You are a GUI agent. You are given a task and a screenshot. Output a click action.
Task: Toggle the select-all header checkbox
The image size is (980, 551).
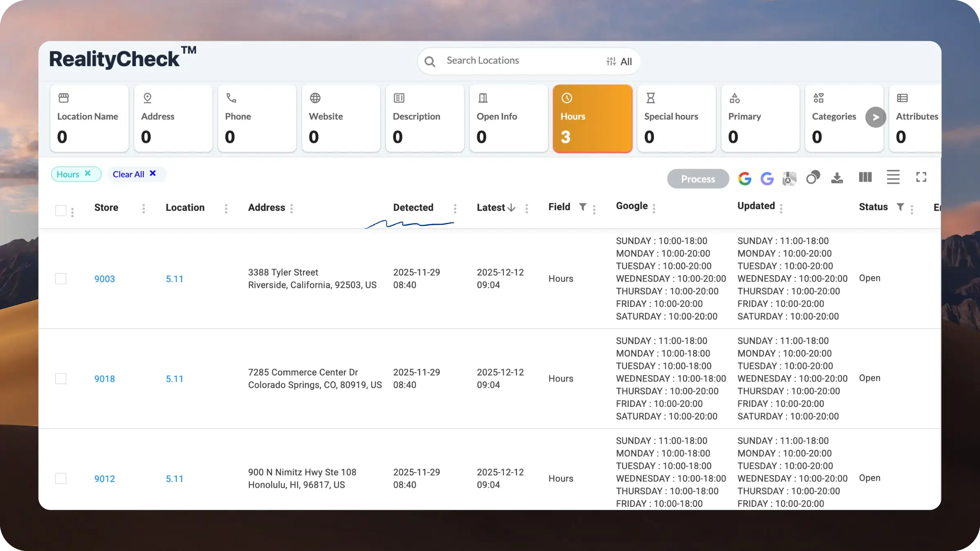pos(61,210)
